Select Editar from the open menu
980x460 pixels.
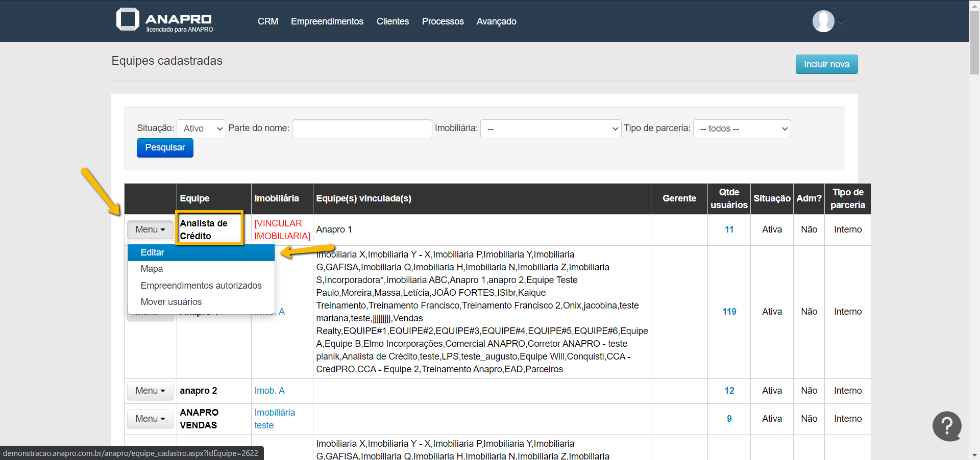(x=153, y=252)
